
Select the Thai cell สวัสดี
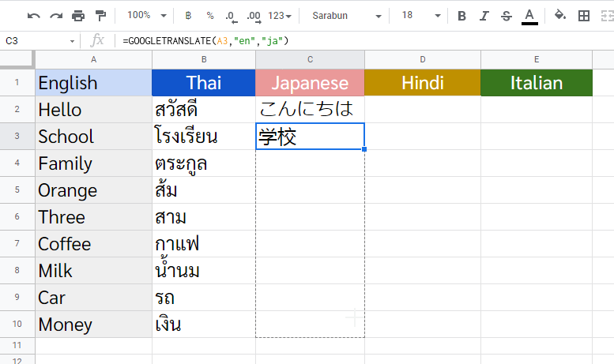pyautogui.click(x=204, y=110)
